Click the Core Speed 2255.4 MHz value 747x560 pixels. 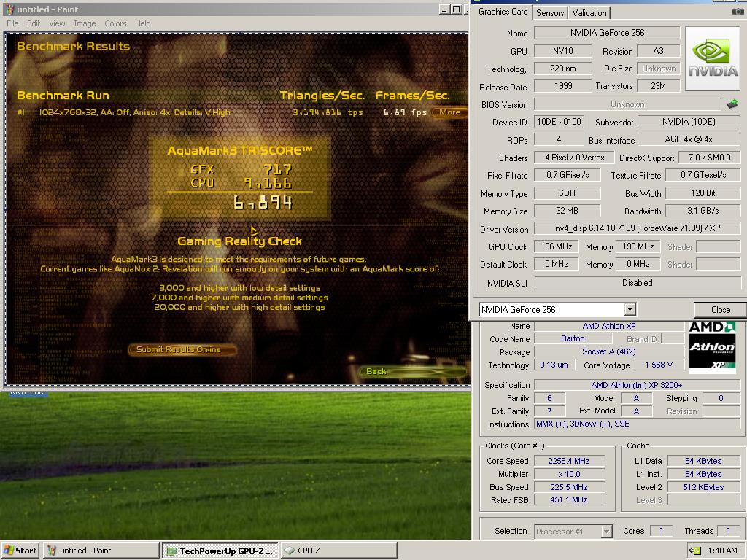tap(569, 461)
